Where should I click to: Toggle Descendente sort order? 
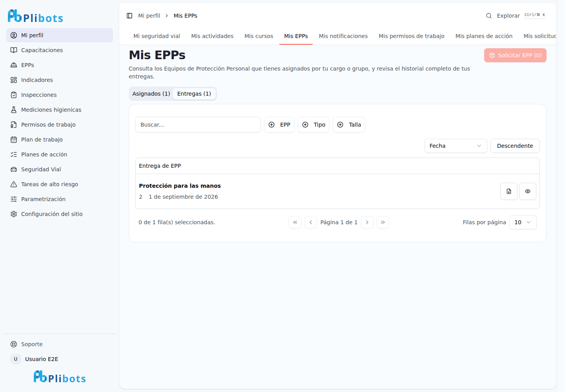click(x=515, y=146)
